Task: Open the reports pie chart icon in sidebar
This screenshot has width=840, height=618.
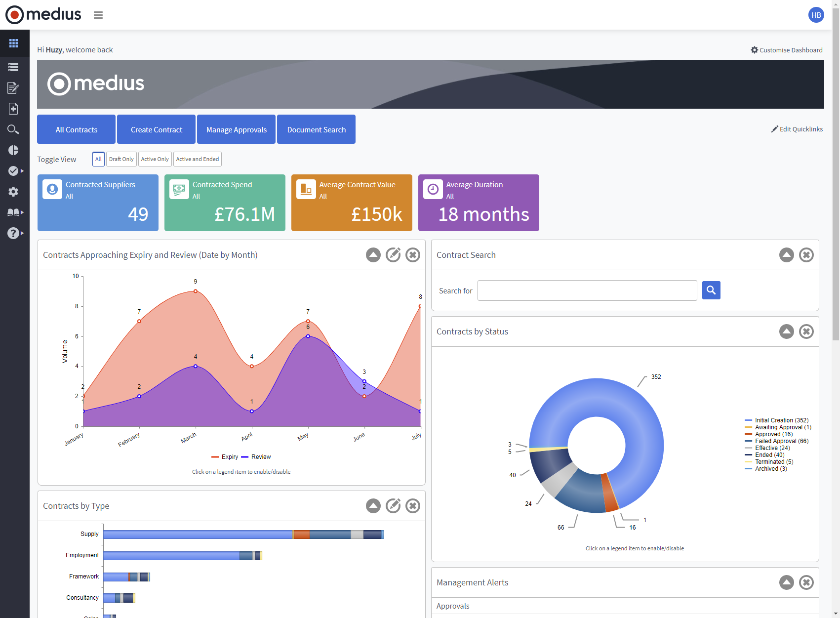Action: pyautogui.click(x=13, y=150)
